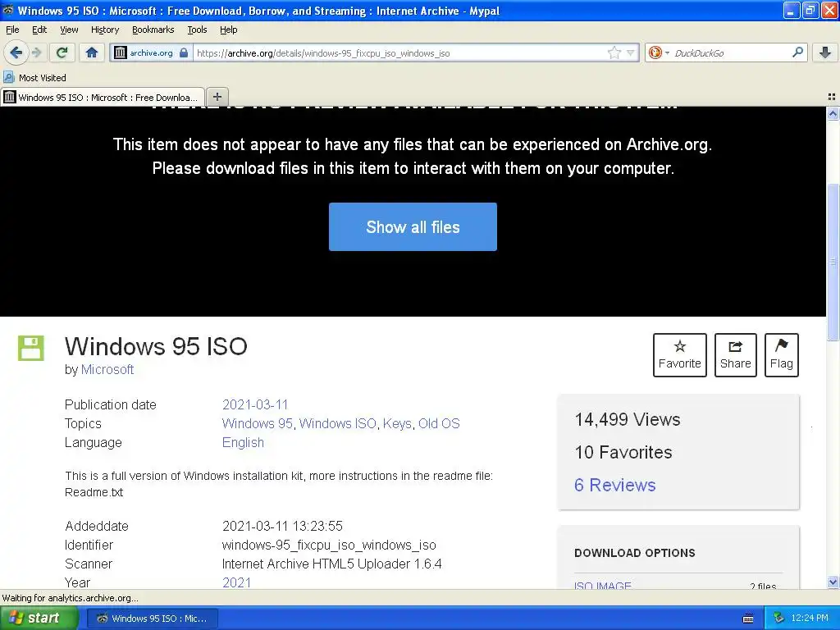
Task: Click the Forward arrow button
Action: click(x=37, y=52)
